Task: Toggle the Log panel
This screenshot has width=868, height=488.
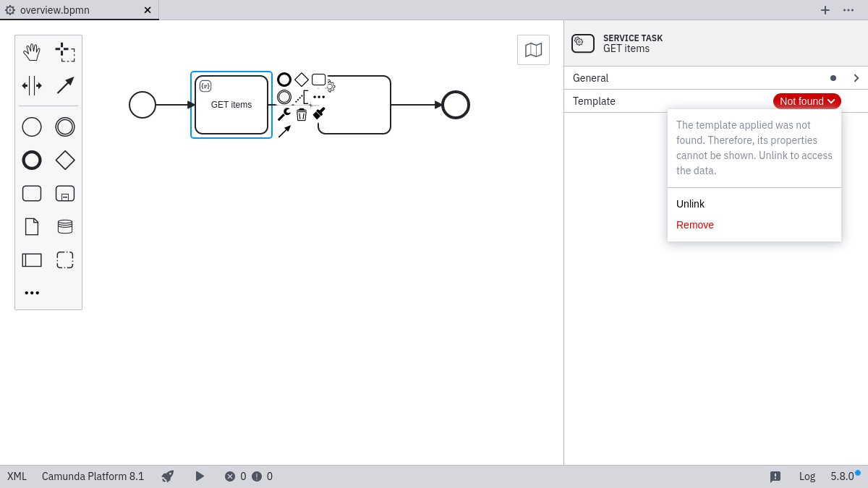Action: click(x=807, y=476)
